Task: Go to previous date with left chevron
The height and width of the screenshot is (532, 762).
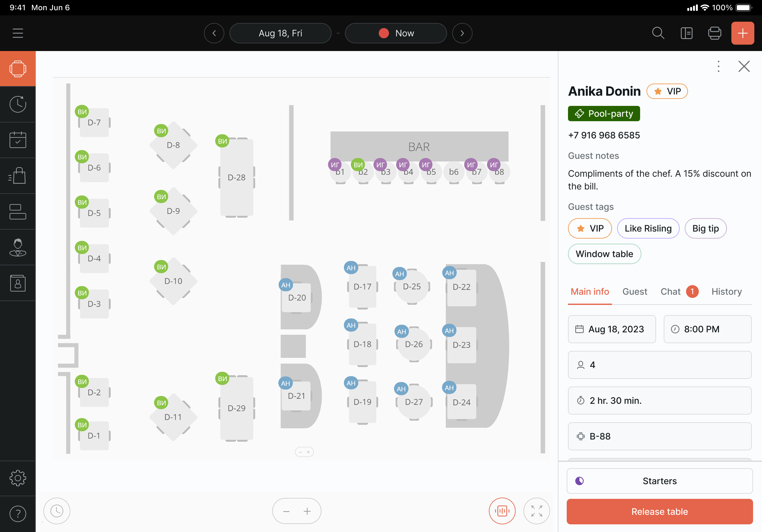Action: pos(214,33)
